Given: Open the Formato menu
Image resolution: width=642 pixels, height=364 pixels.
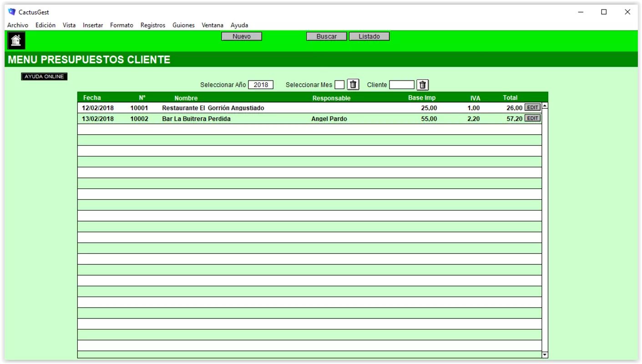Looking at the screenshot, I should (x=121, y=25).
